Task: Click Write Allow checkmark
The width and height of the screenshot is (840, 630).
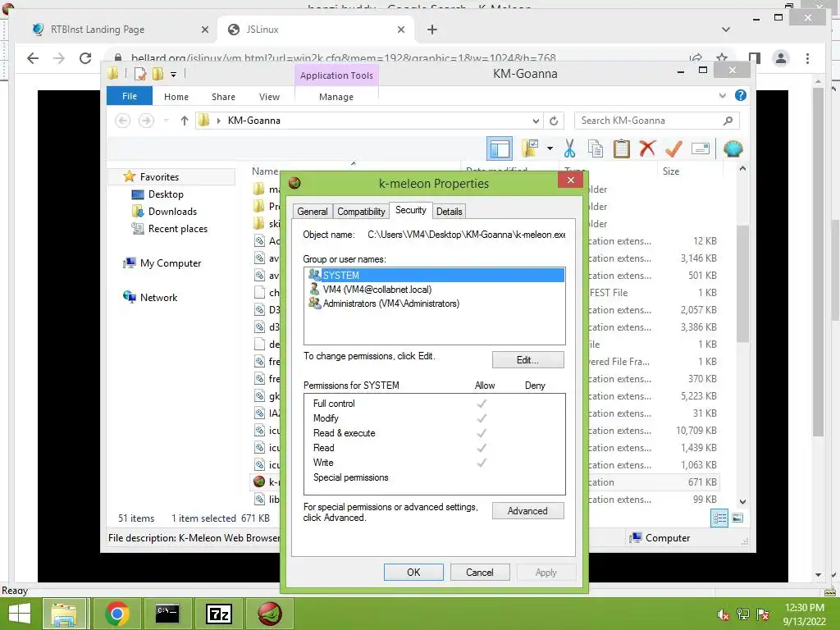Action: [x=482, y=463]
